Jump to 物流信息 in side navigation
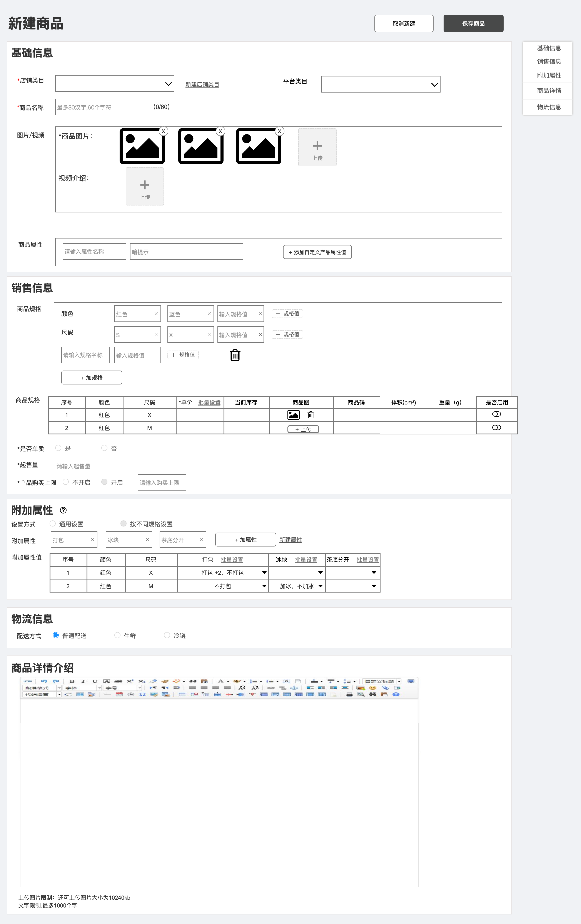Image resolution: width=581 pixels, height=924 pixels. pos(549,107)
